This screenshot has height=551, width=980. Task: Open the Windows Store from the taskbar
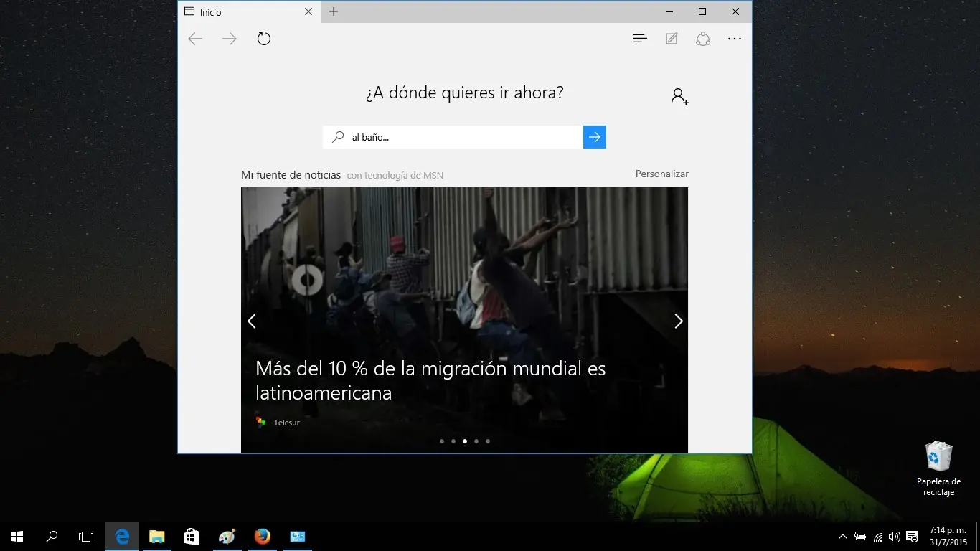(x=191, y=536)
